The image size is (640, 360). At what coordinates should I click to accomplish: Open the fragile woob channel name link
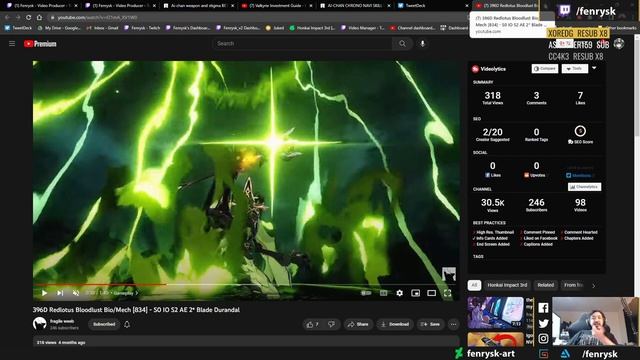click(62, 321)
